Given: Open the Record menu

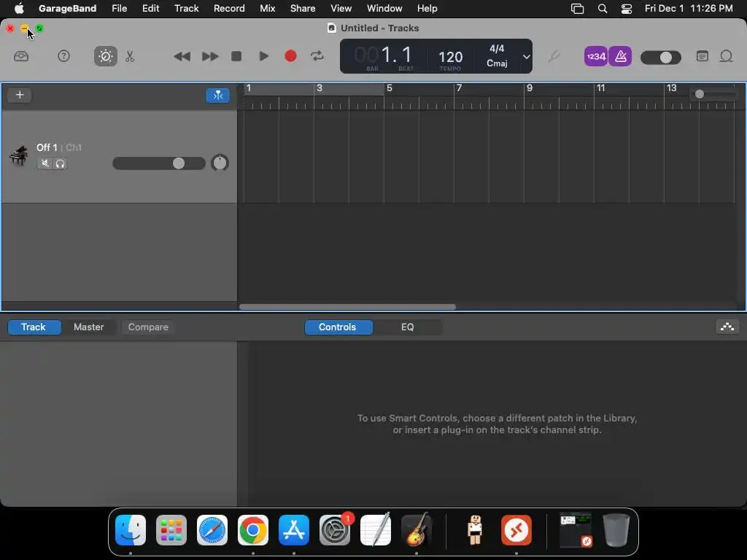Looking at the screenshot, I should coord(229,8).
